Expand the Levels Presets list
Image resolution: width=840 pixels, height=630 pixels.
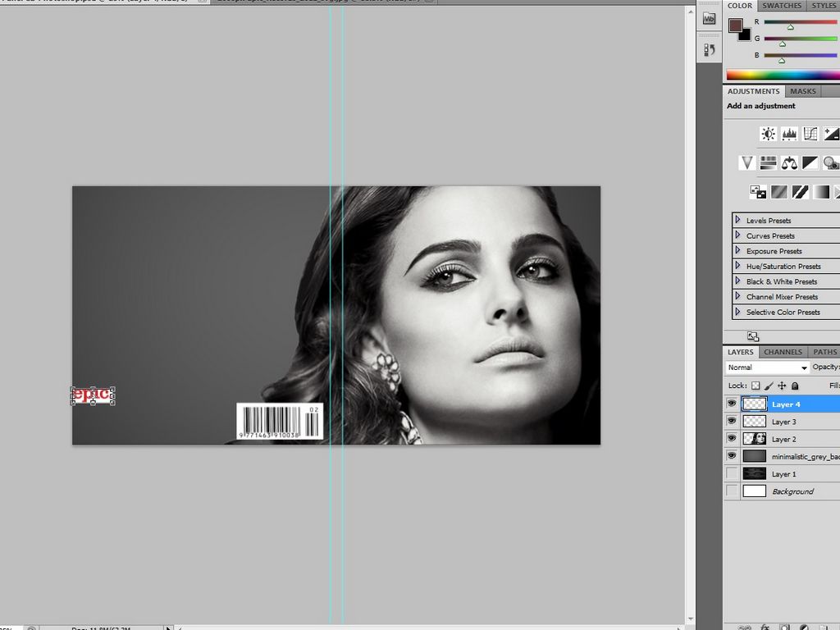pos(738,220)
